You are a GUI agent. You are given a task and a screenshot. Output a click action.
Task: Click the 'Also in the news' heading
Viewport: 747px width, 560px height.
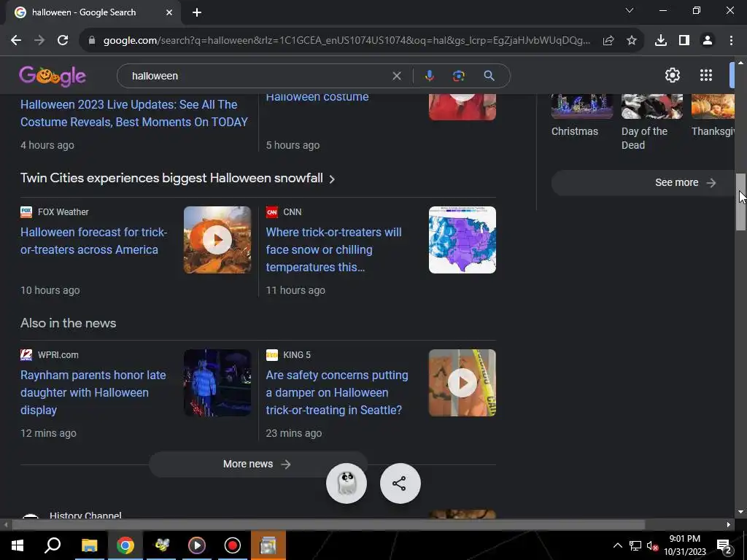[68, 323]
